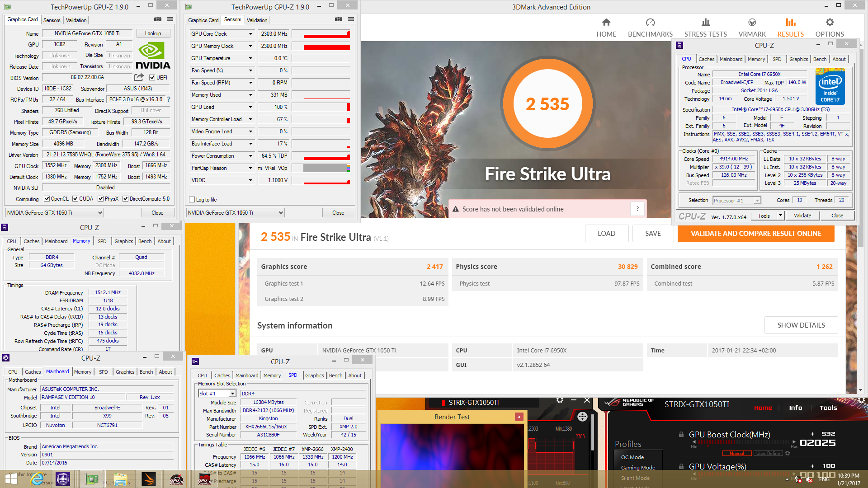Click SHOW DETAILS button
The image size is (868, 488).
[x=801, y=325]
